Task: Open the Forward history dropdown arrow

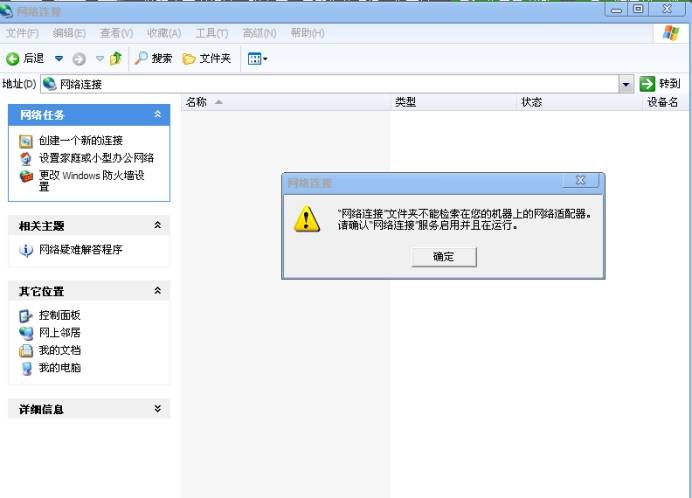Action: 100,58
